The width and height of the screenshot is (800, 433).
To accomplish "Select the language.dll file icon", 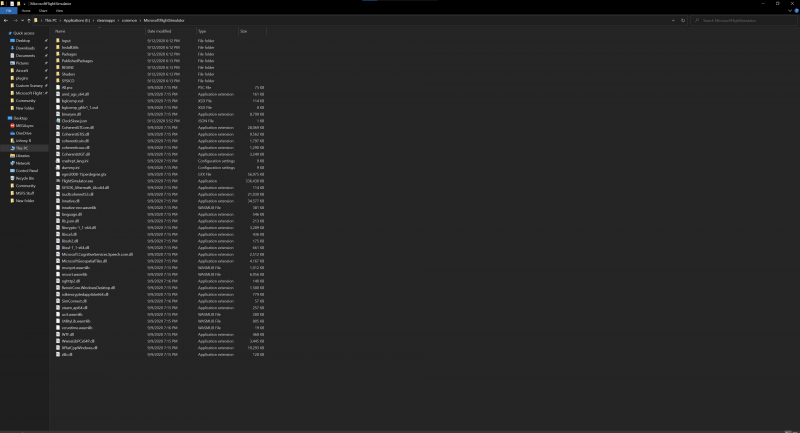I will (58, 214).
